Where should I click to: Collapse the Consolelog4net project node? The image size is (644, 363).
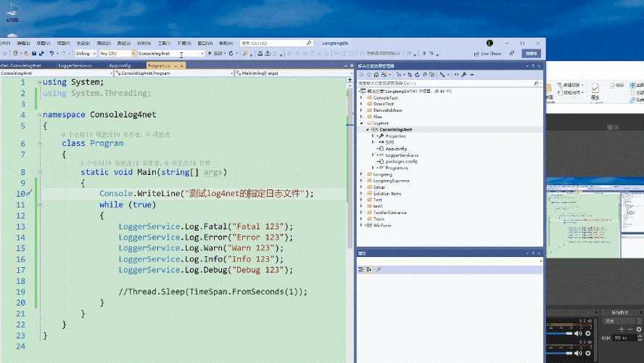pyautogui.click(x=368, y=129)
